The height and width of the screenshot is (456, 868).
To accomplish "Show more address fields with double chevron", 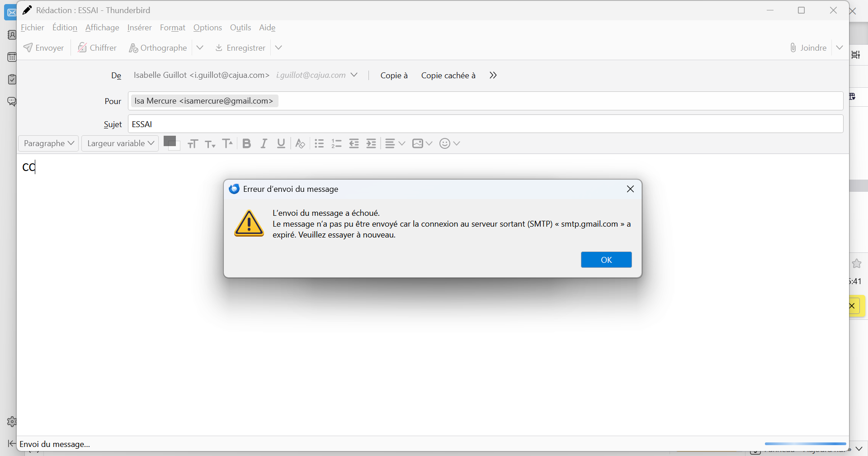I will pyautogui.click(x=493, y=75).
